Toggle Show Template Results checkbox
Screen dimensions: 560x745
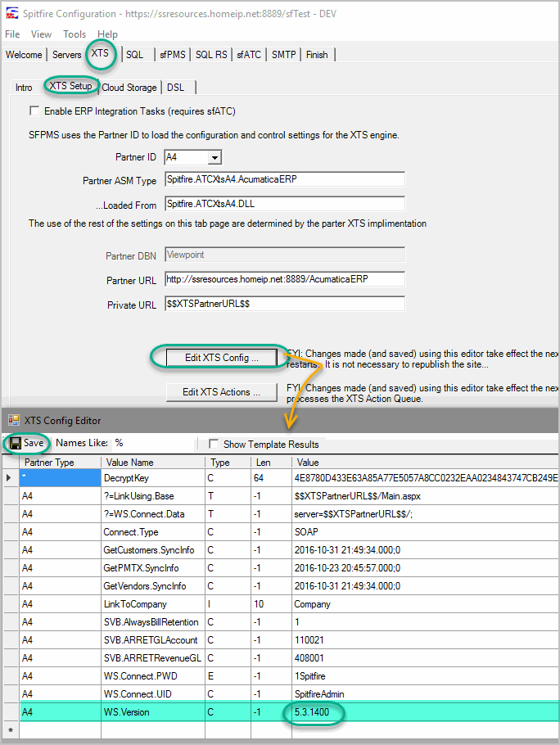pos(214,444)
